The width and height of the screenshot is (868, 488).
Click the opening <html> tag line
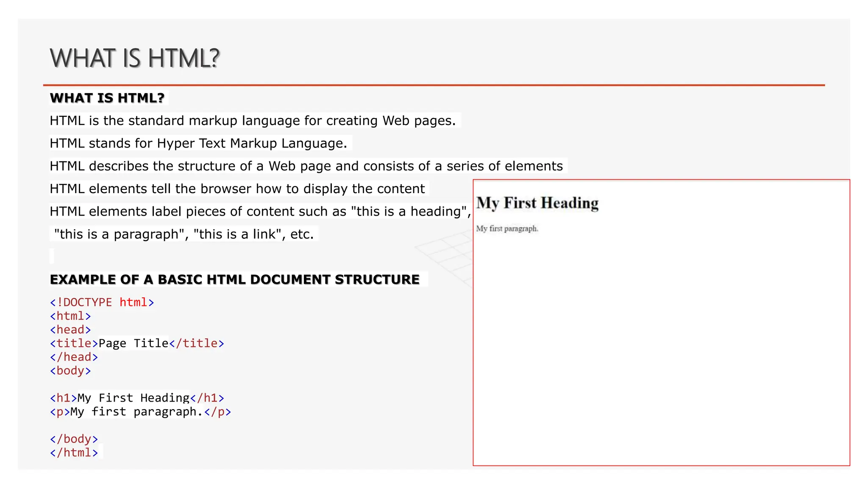coord(70,316)
